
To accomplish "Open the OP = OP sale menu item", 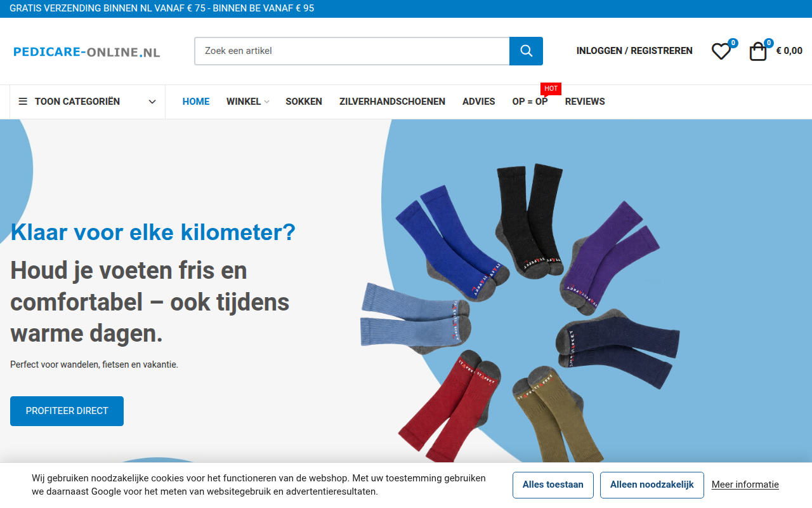I will [x=530, y=102].
